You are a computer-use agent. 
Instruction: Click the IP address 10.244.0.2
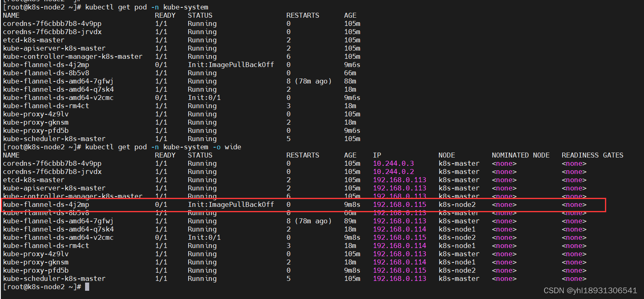tap(393, 172)
